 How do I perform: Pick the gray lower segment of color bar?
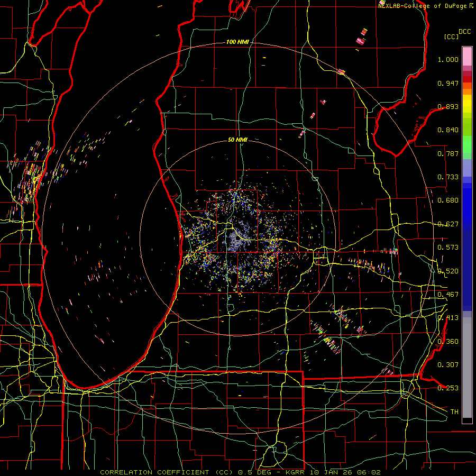pos(467,368)
